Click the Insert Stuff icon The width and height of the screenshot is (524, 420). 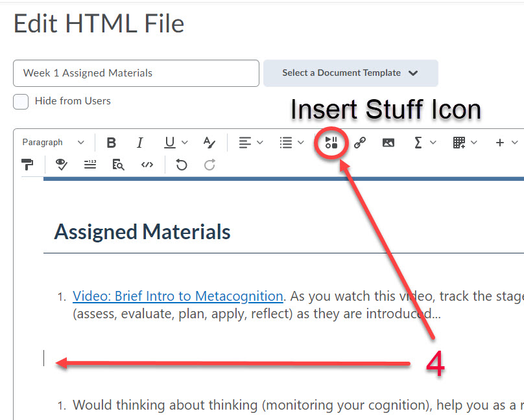[331, 142]
